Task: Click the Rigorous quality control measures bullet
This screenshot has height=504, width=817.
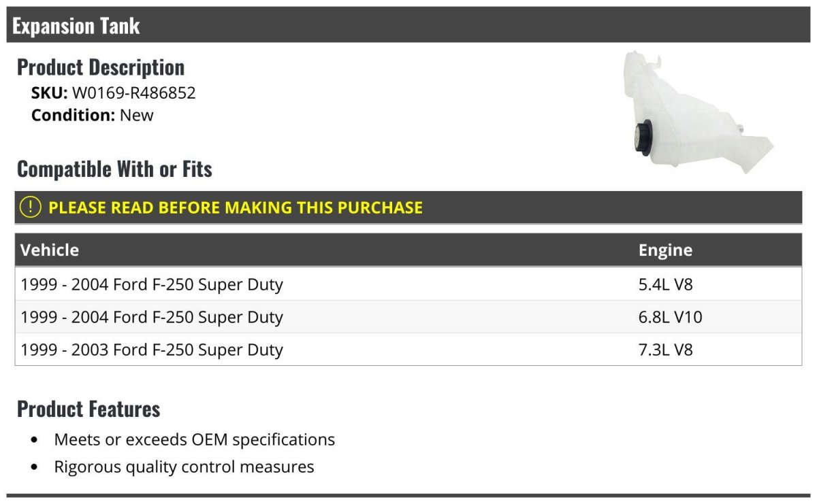Action: (184, 467)
